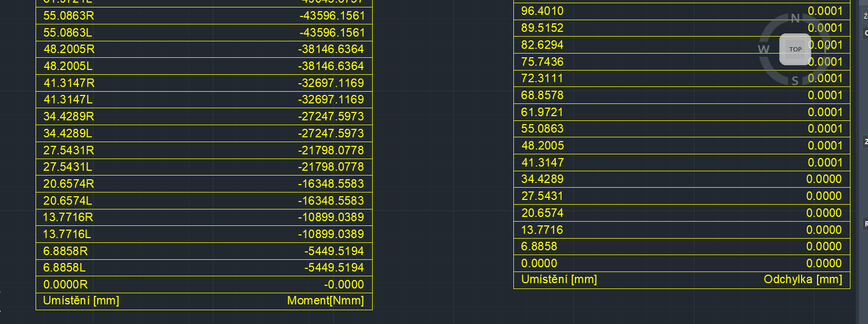Click the W compass direction on ViewCube

pos(763,49)
